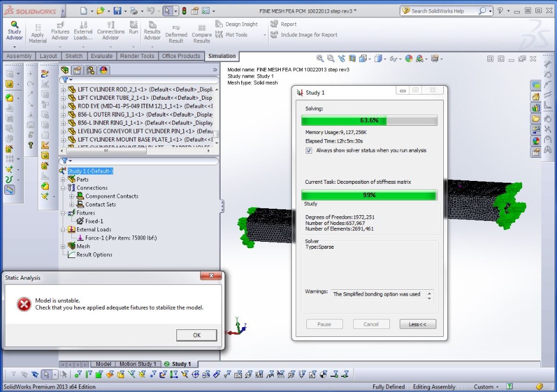Select the FeatureManager design tree tab icon

point(64,70)
